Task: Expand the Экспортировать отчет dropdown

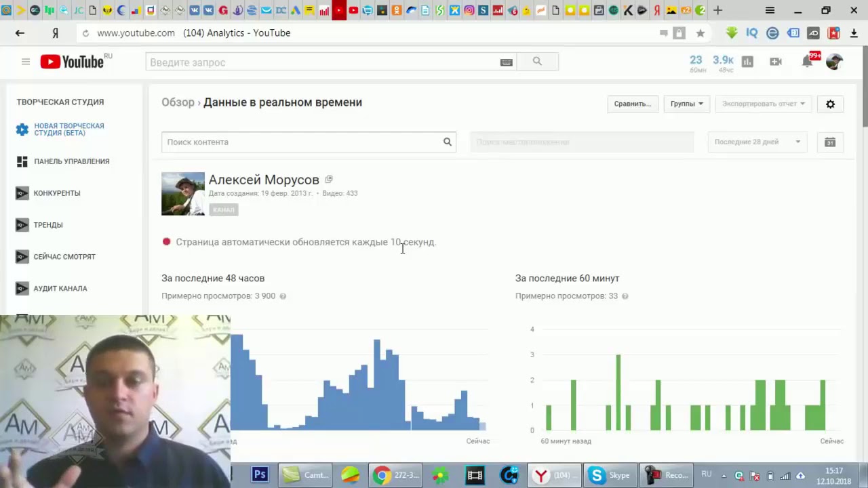Action: (763, 104)
